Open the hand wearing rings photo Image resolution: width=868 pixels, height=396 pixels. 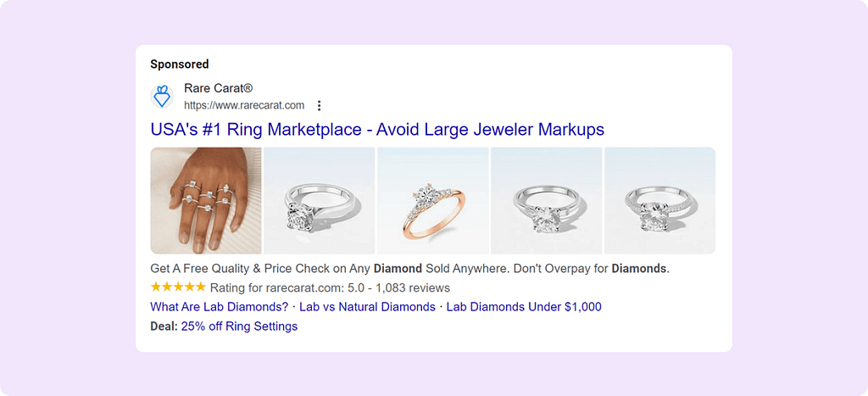pos(206,200)
